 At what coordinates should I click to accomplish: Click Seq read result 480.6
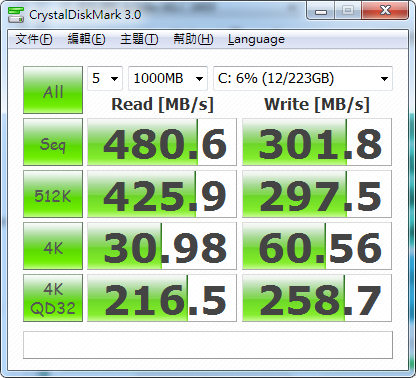pyautogui.click(x=162, y=142)
